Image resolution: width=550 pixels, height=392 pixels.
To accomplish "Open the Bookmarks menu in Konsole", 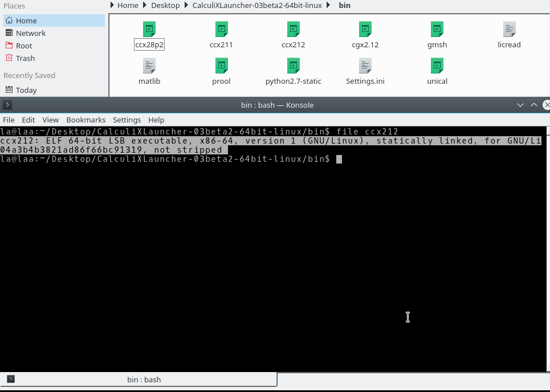I will 85,120.
